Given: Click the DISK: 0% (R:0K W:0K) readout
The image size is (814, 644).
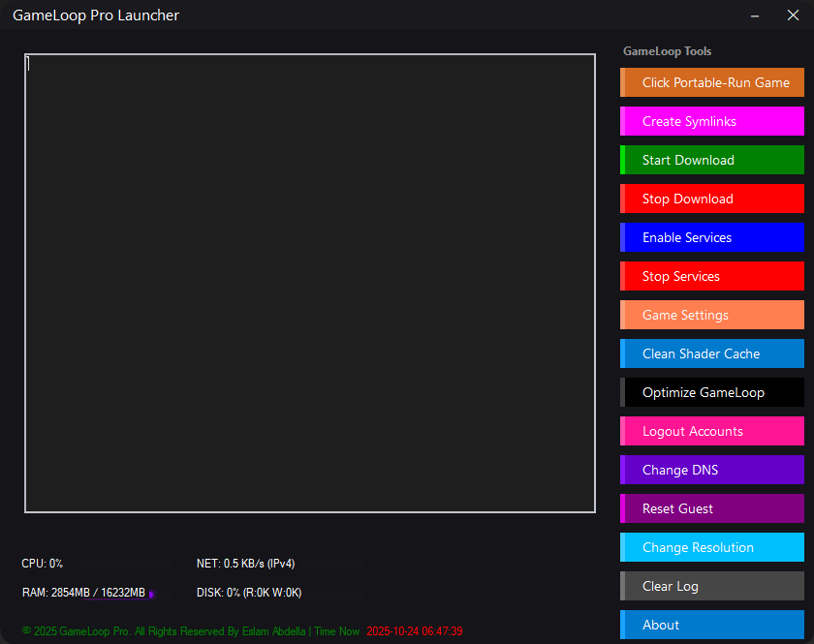Looking at the screenshot, I should tap(249, 593).
